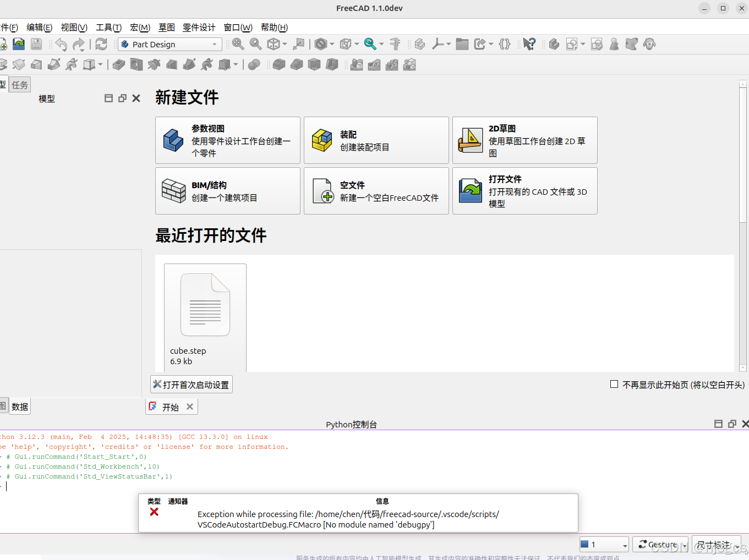
Task: Open a document with the Open file toolbar icon
Action: point(19,44)
